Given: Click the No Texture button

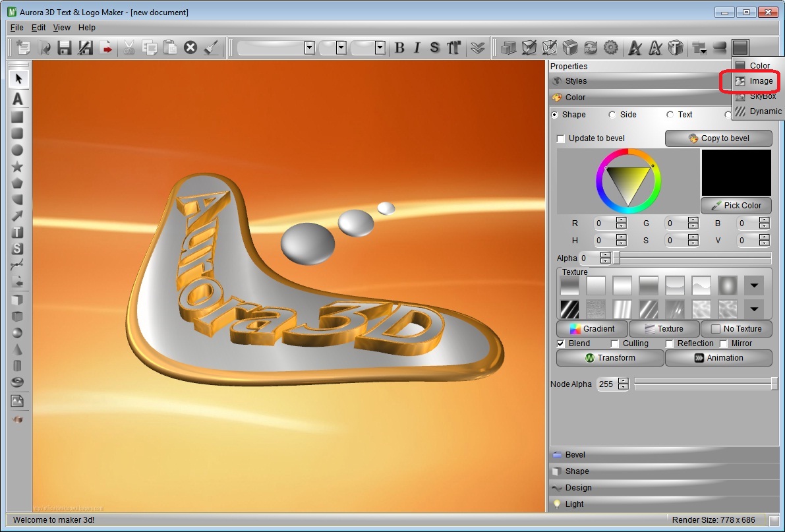Looking at the screenshot, I should [x=736, y=329].
